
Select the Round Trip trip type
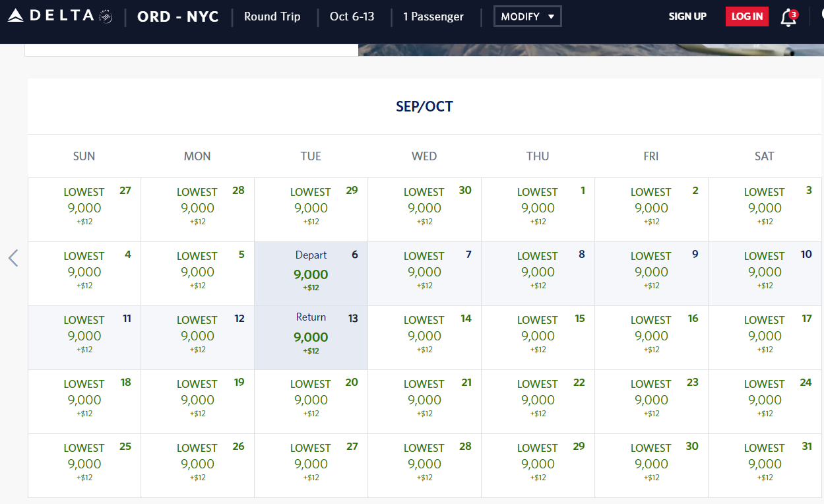(272, 16)
